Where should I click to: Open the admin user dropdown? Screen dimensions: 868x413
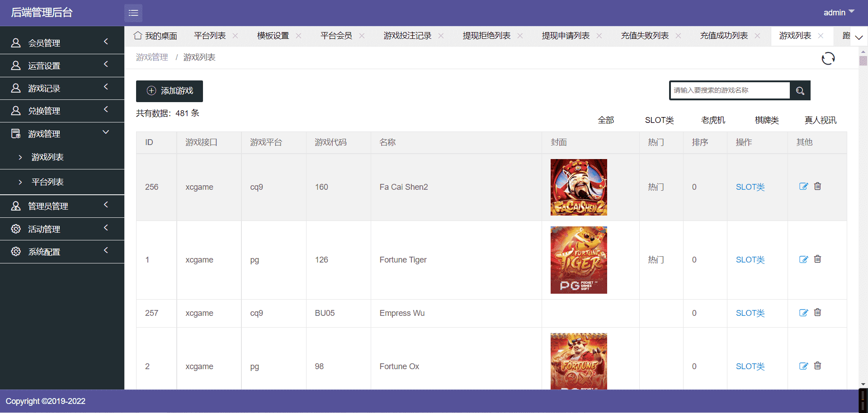tap(839, 13)
